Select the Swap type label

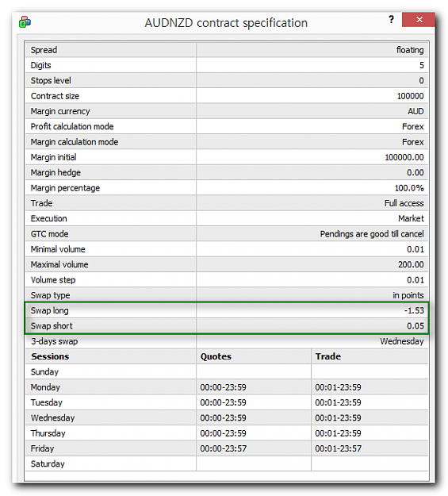(50, 295)
